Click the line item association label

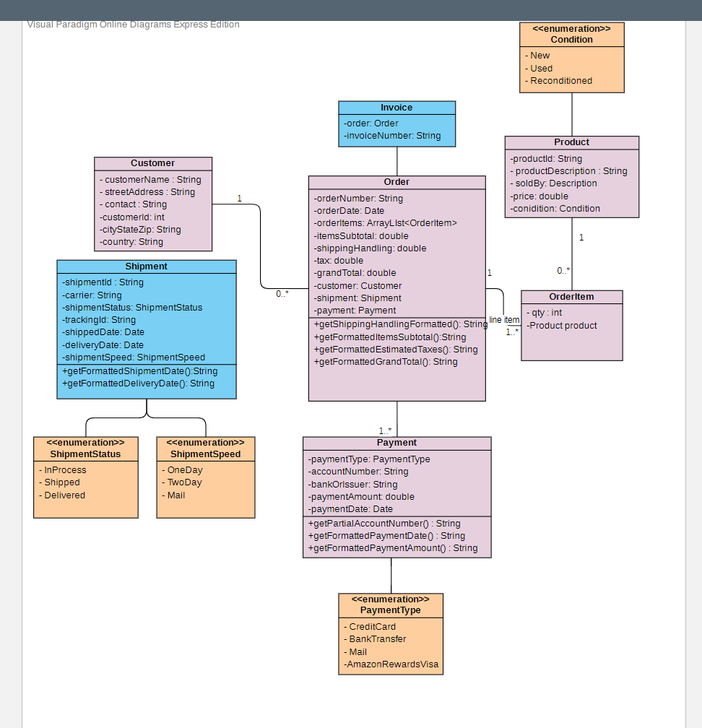(x=504, y=320)
